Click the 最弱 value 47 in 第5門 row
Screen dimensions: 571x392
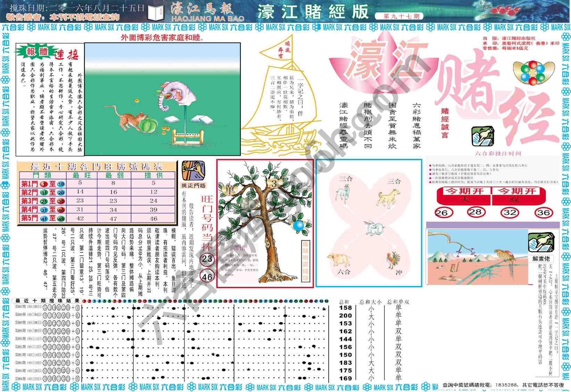click(x=114, y=219)
